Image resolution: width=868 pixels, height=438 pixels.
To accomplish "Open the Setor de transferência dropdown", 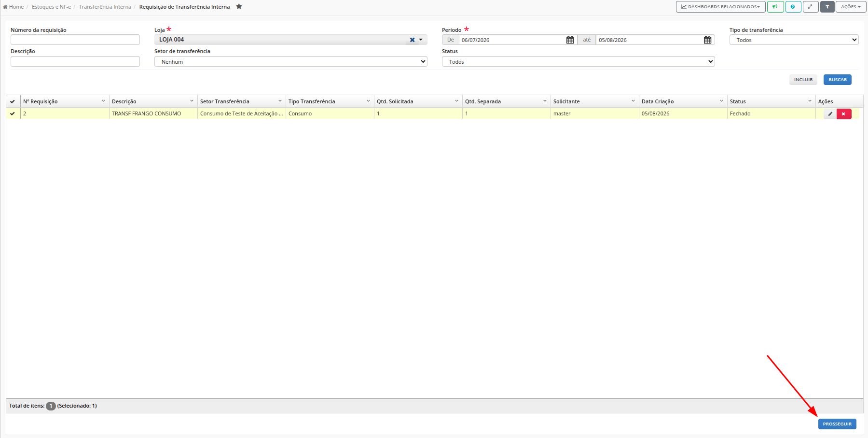I will coord(290,61).
